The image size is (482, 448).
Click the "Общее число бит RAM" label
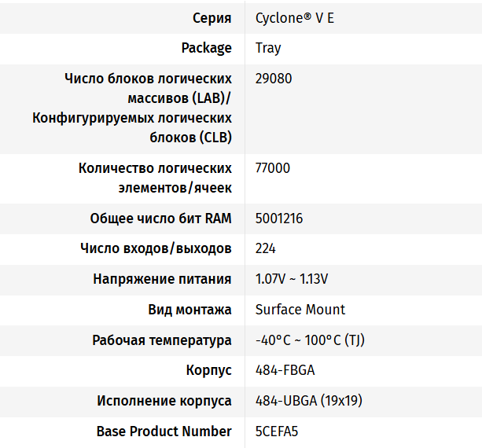[160, 218]
